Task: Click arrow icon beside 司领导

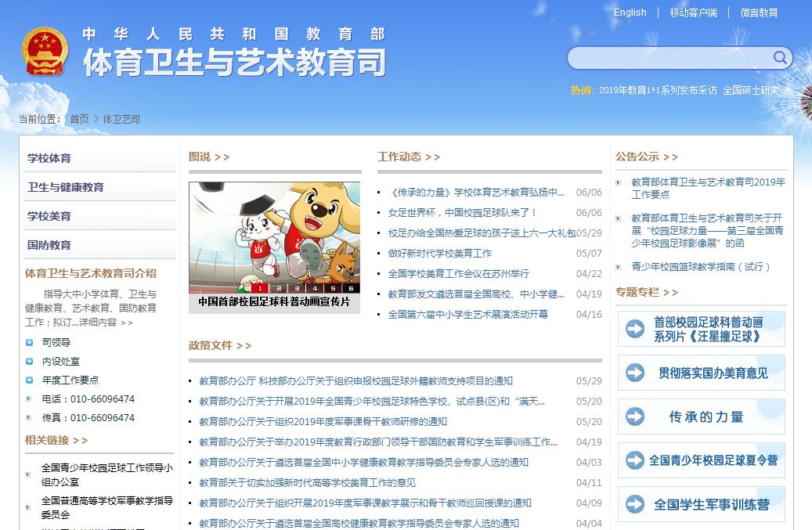Action: point(30,342)
